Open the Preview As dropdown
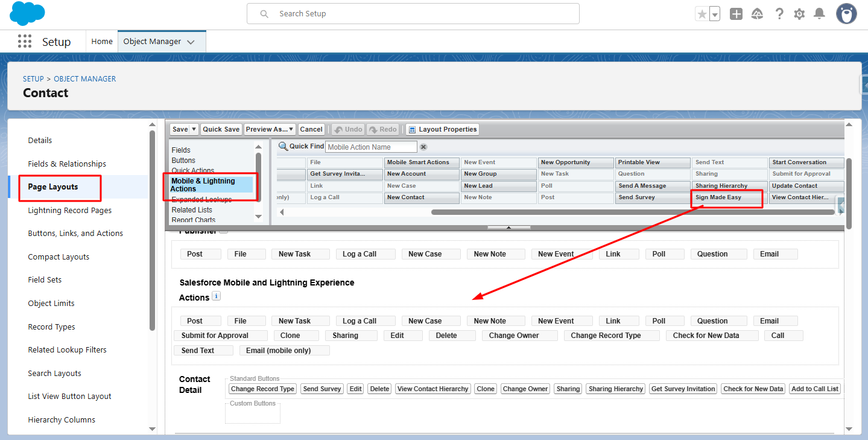Viewport: 868px width, 440px height. point(292,129)
